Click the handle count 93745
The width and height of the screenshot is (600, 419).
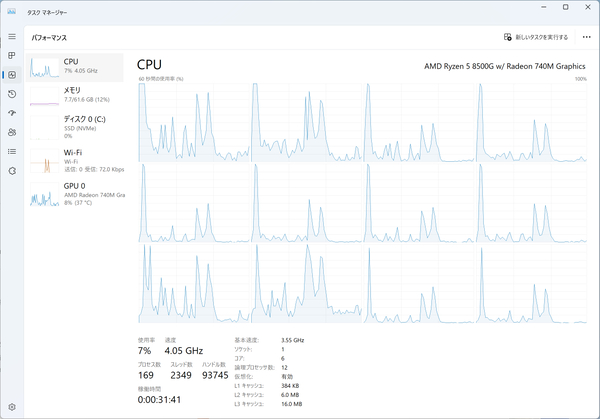point(215,375)
